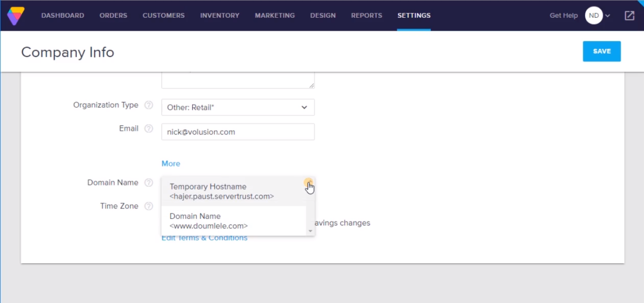Click the Company Info heading

68,52
